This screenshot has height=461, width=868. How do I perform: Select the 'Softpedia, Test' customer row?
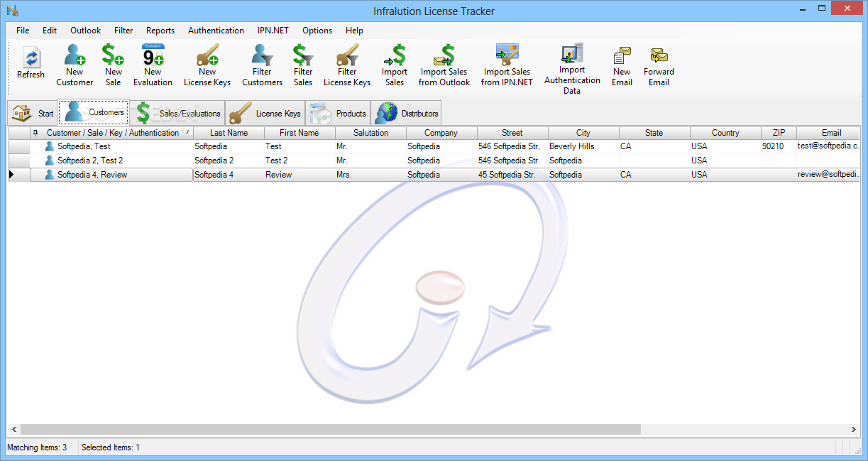pyautogui.click(x=434, y=146)
